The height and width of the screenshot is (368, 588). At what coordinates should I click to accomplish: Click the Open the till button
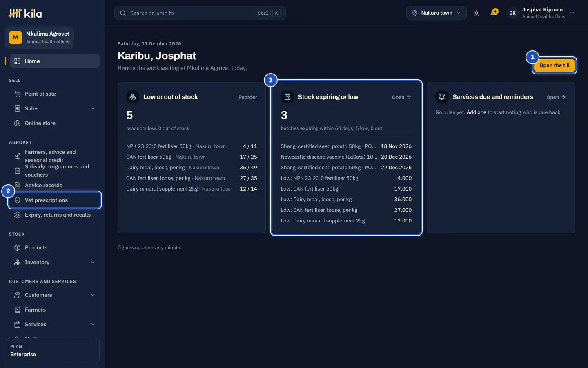pyautogui.click(x=554, y=65)
